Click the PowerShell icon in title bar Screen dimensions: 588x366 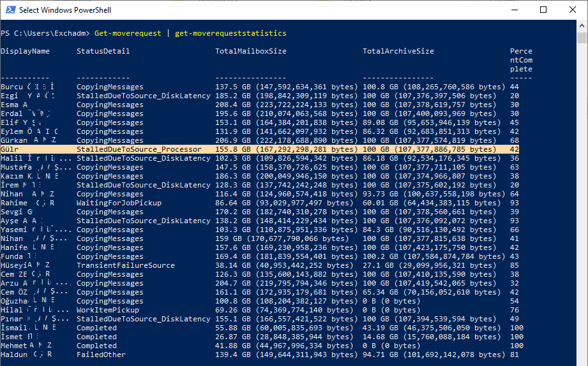[x=10, y=10]
